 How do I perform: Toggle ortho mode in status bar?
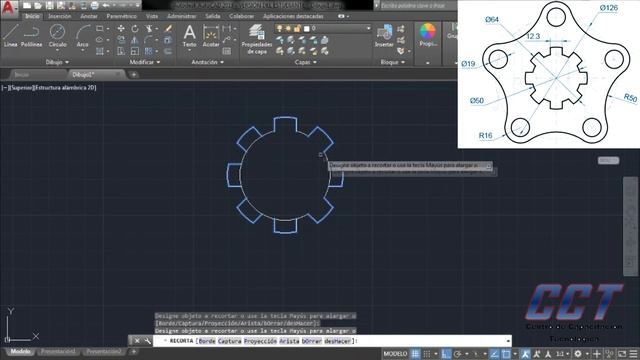[447, 353]
